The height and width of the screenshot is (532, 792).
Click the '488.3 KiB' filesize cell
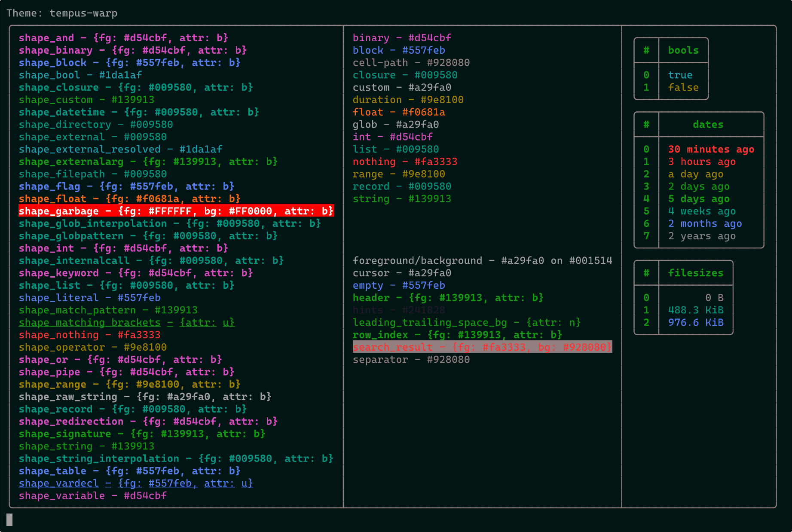(696, 310)
